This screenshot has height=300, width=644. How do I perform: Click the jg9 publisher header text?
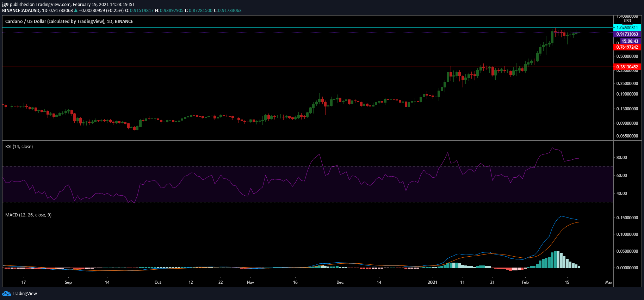[5, 5]
